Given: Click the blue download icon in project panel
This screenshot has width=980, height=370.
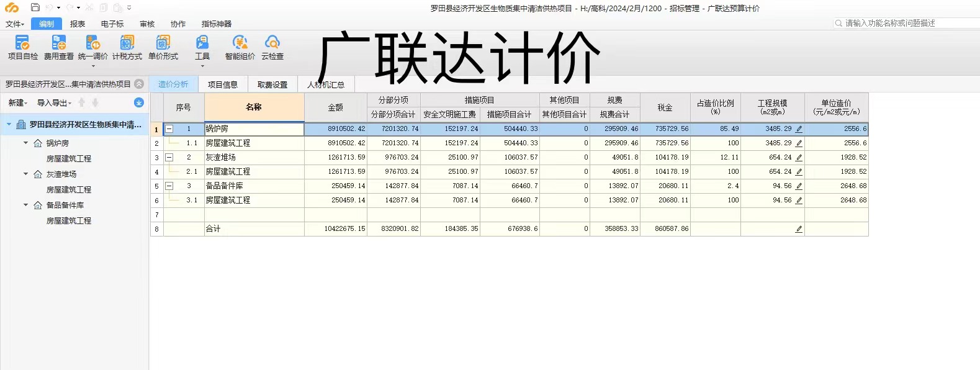Looking at the screenshot, I should pyautogui.click(x=139, y=102).
